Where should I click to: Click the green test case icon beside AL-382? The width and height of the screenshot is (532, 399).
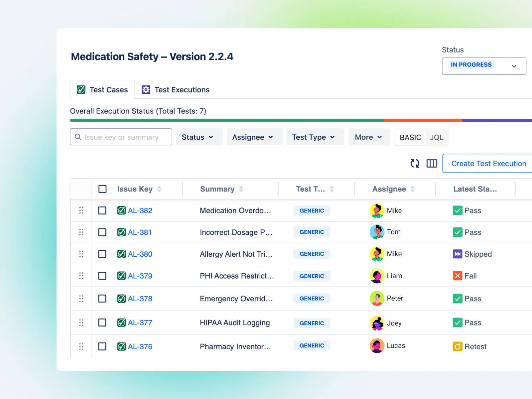(x=121, y=210)
